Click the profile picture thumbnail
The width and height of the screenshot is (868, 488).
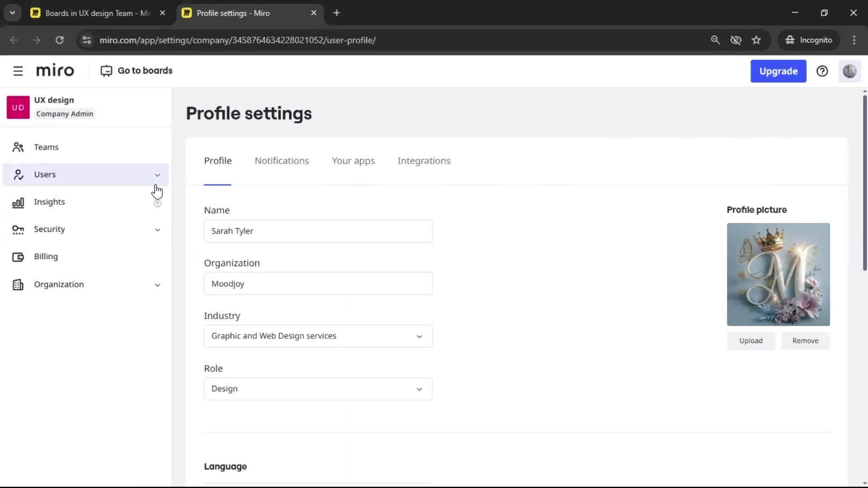(x=778, y=274)
